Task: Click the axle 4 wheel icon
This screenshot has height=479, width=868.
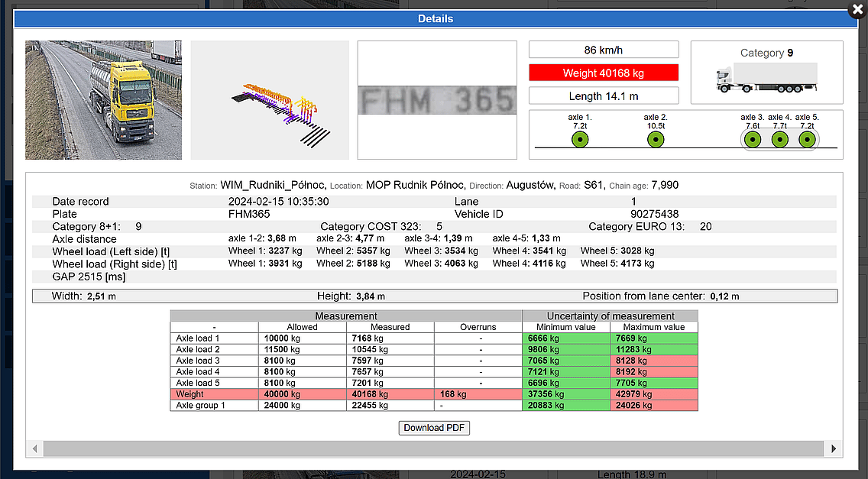Action: 779,140
